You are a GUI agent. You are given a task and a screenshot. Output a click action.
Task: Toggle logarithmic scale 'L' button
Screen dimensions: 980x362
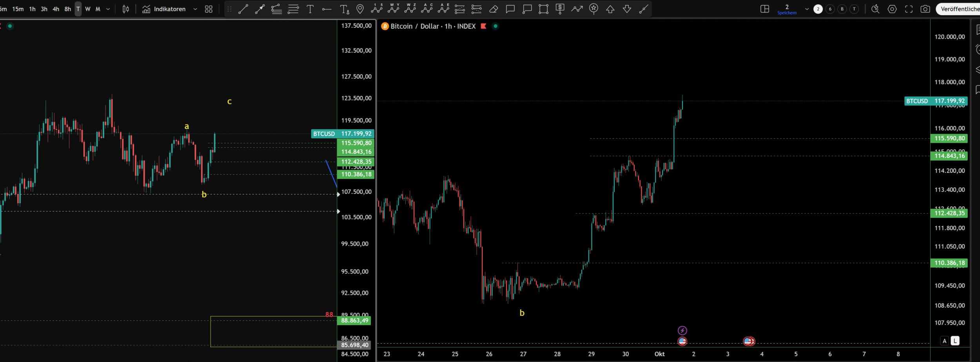coord(955,341)
